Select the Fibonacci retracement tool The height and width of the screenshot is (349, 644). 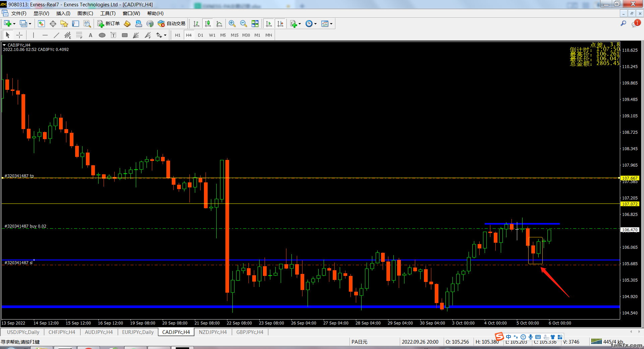pyautogui.click(x=79, y=35)
